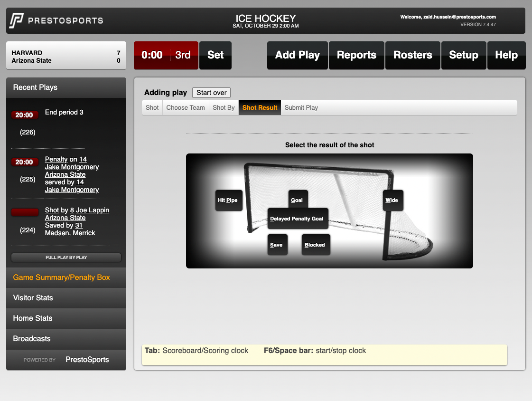Choose Hit Pipe as shot result
Image resolution: width=532 pixels, height=401 pixels.
tap(229, 200)
